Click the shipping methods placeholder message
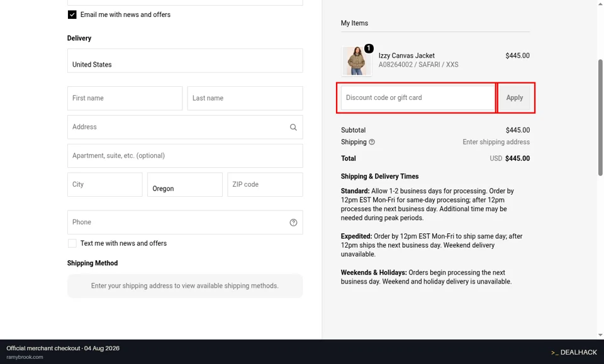604x364 pixels. point(185,286)
